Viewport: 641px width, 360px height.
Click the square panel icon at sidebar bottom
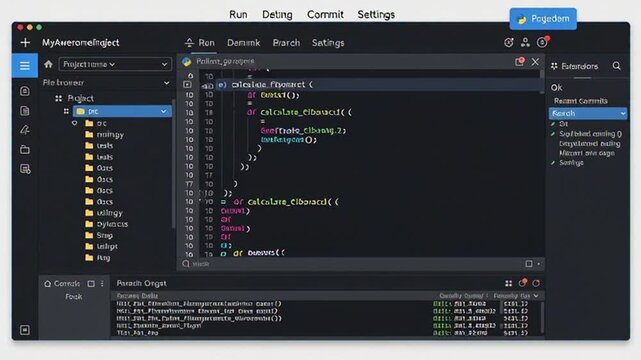[25, 330]
